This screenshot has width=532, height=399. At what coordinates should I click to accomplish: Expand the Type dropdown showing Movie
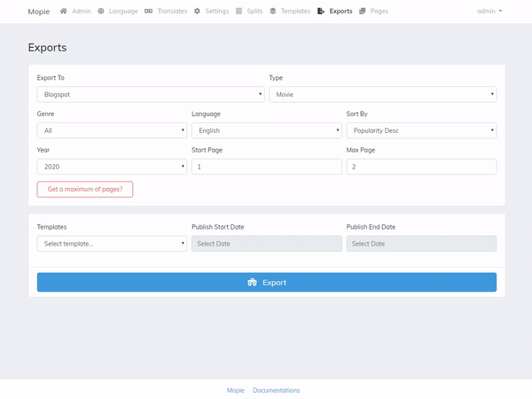pos(382,94)
